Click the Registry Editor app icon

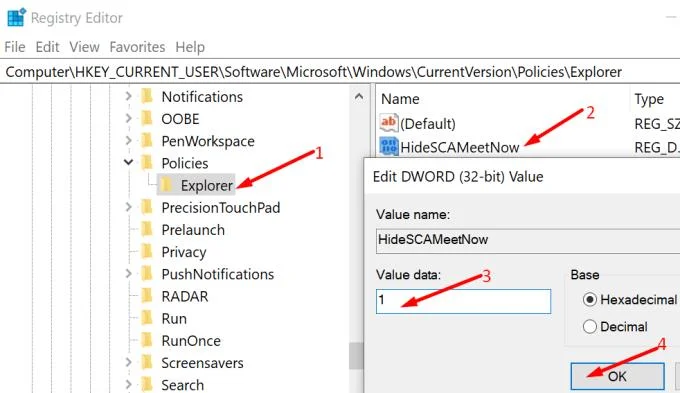[16, 18]
